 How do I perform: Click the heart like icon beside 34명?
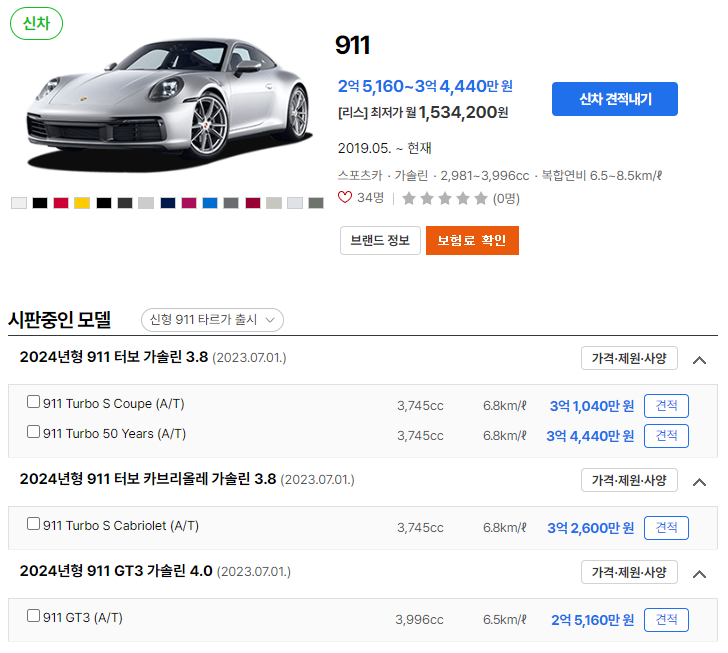coord(344,197)
